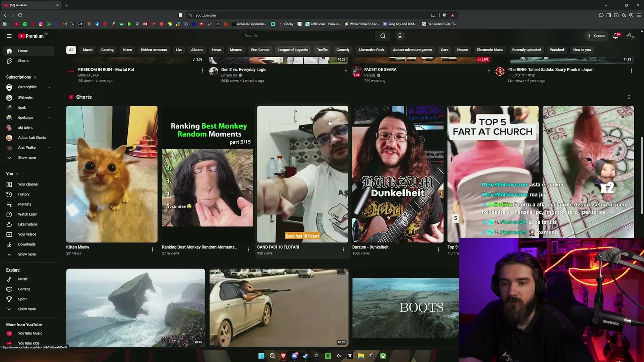Select the Alternative Rock chip

tap(371, 50)
